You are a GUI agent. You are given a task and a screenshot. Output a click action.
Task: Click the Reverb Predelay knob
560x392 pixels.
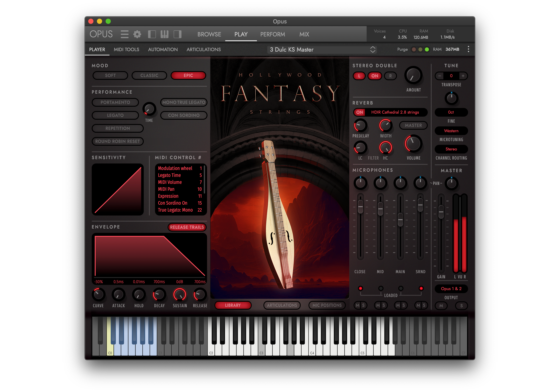click(x=360, y=126)
